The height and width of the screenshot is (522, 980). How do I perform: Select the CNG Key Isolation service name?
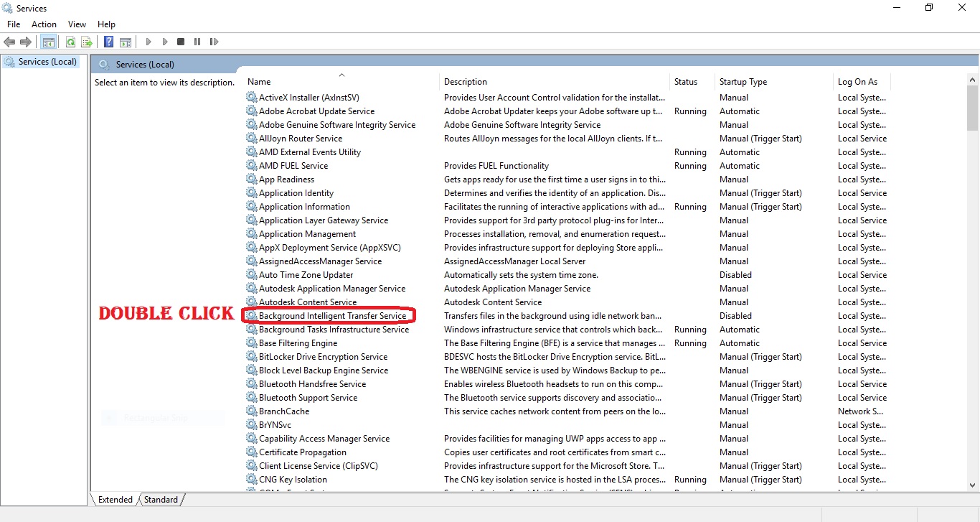[293, 479]
